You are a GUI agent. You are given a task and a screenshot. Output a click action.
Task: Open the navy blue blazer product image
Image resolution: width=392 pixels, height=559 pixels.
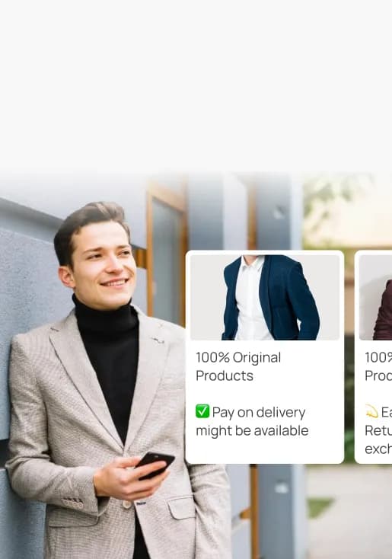click(265, 297)
